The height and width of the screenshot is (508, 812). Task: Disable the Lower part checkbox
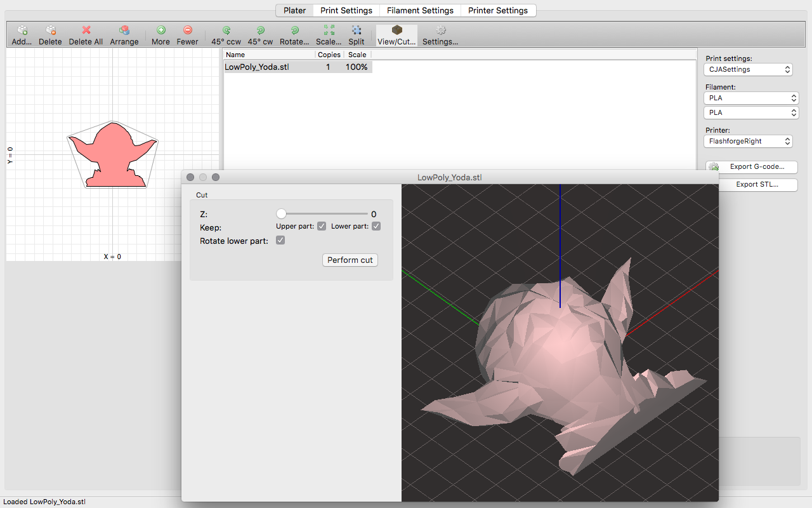pos(376,225)
